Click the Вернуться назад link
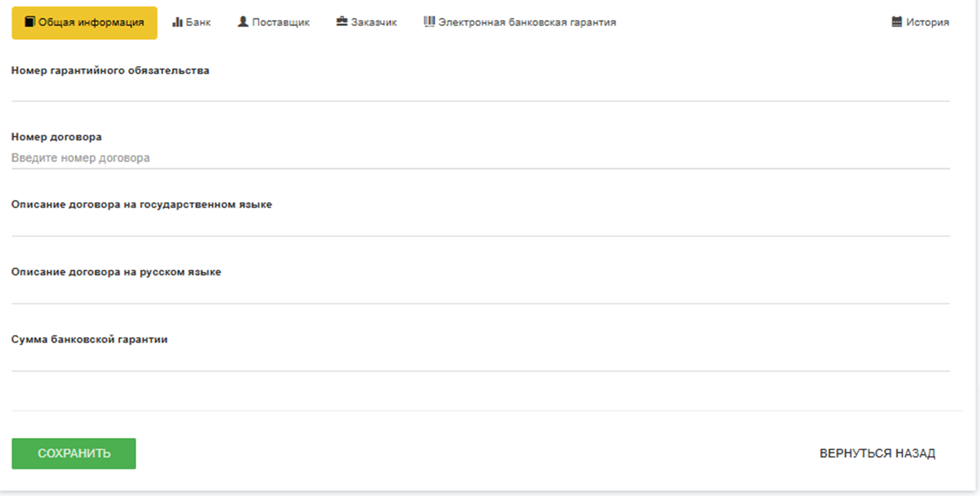Screen dimensions: 980x496 (877, 453)
